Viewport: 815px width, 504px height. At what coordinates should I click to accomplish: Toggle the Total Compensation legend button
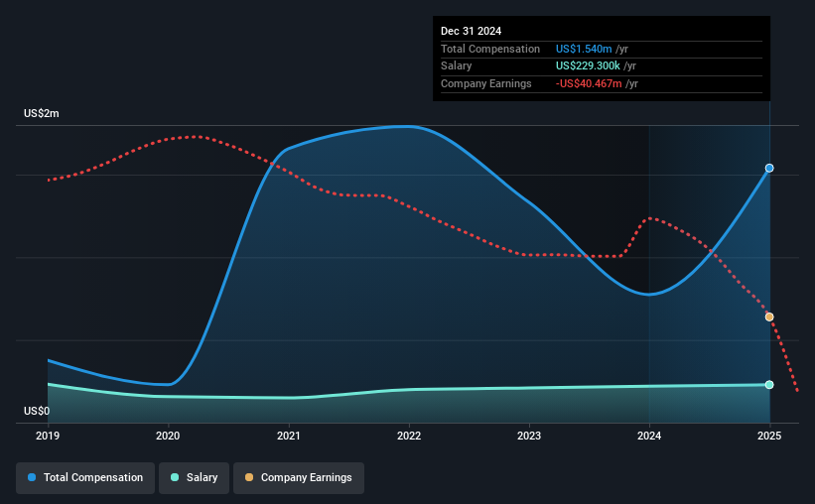click(85, 477)
